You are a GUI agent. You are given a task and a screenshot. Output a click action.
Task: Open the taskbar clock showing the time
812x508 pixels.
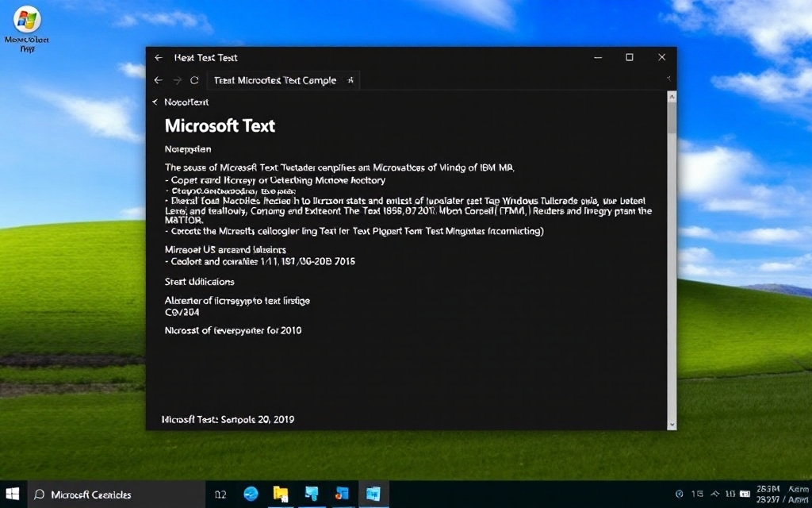(768, 494)
